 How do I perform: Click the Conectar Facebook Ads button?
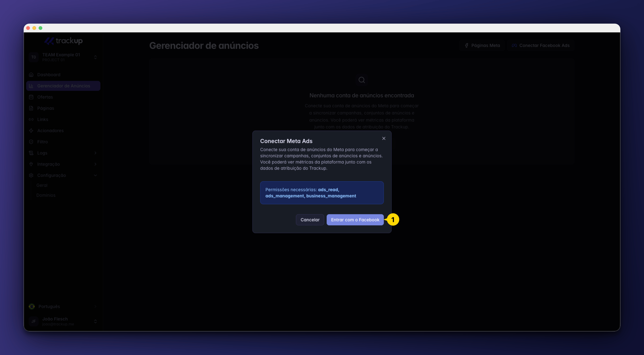click(541, 46)
